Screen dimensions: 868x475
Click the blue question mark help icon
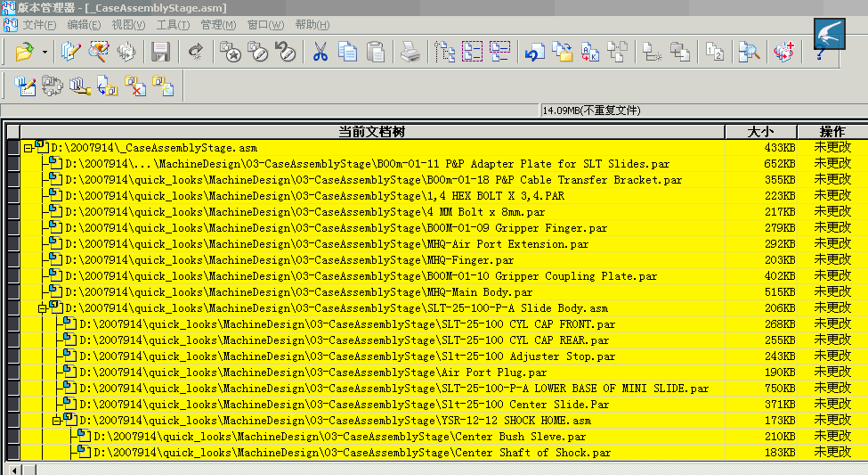820,54
